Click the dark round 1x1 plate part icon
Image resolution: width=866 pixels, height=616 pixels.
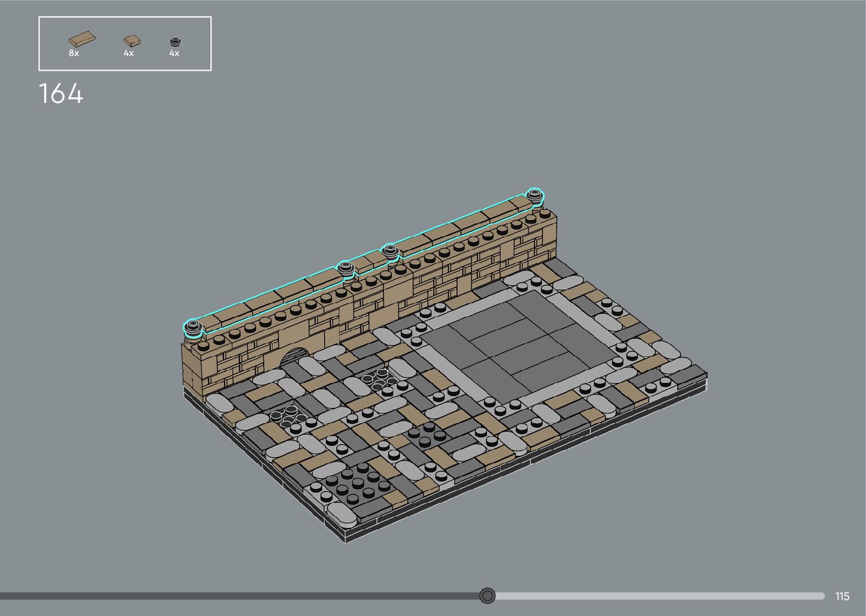coord(175,41)
